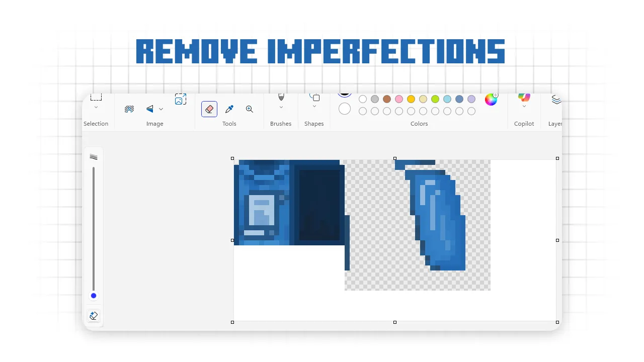Open the Brushes dropdown chevron
Image resolution: width=644 pixels, height=362 pixels.
coord(281,107)
